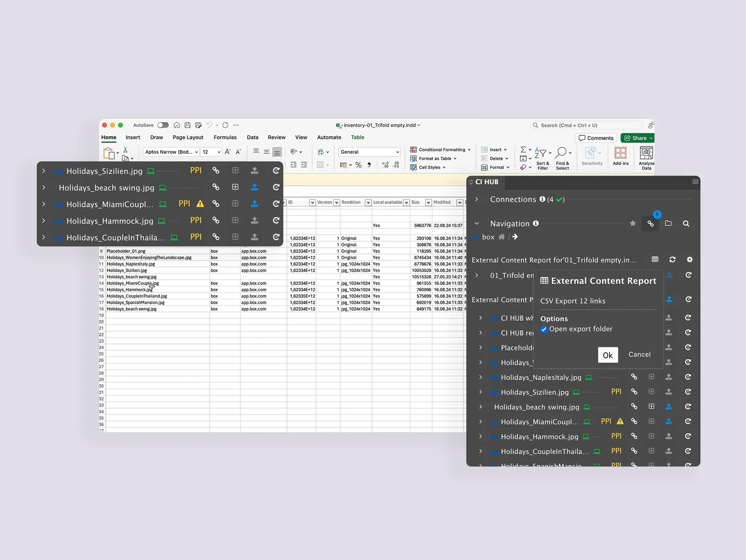
Task: Expand Holidays_Sizilien.jpg in zoomed overlay
Action: tap(44, 171)
